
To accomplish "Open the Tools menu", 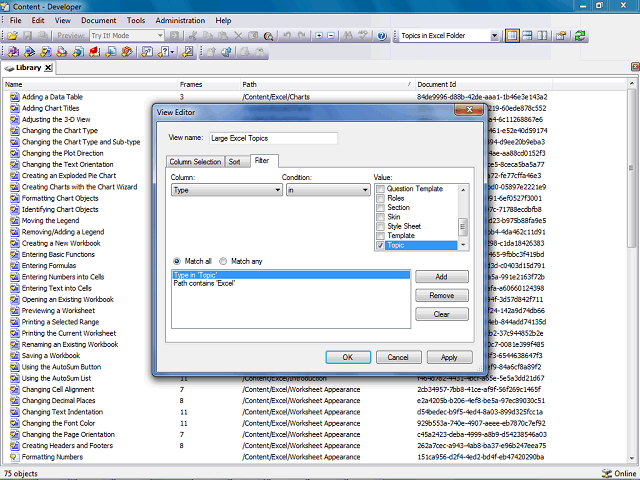I will coord(136,20).
